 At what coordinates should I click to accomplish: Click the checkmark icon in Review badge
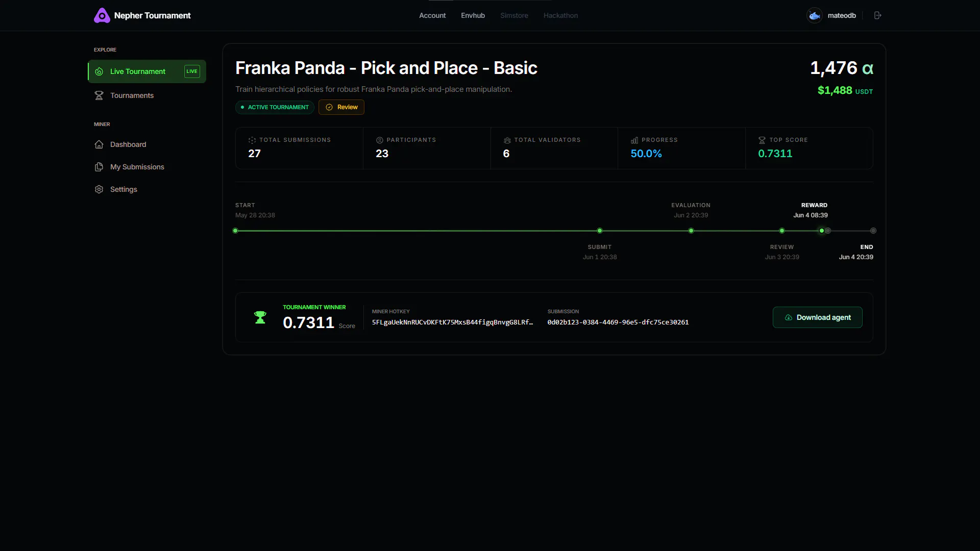(329, 107)
